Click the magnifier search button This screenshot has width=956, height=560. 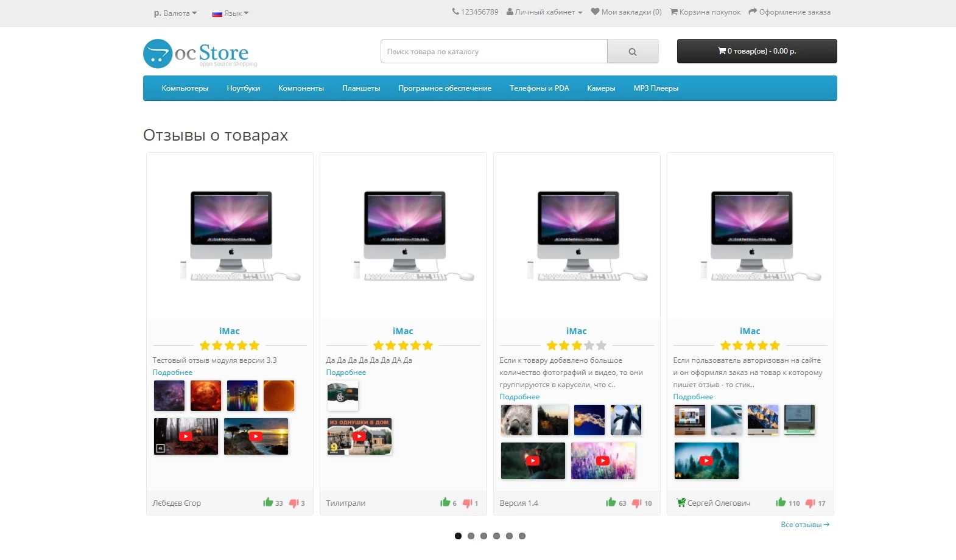(x=633, y=52)
